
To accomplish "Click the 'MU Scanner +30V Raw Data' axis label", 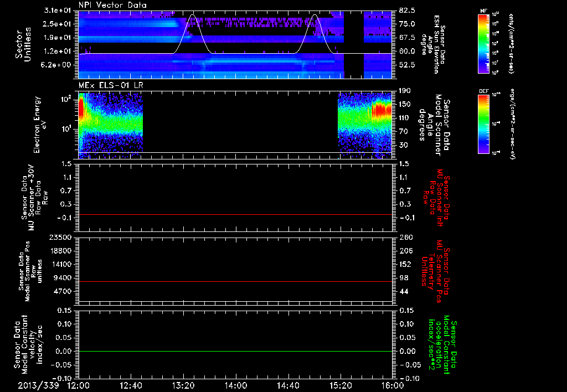I will (35, 198).
